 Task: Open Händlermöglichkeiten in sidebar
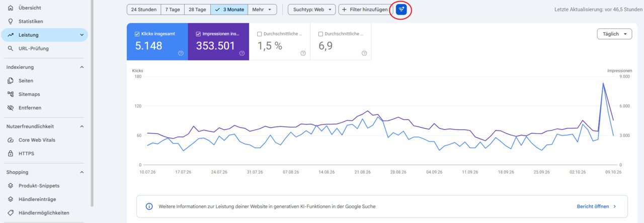[44, 213]
